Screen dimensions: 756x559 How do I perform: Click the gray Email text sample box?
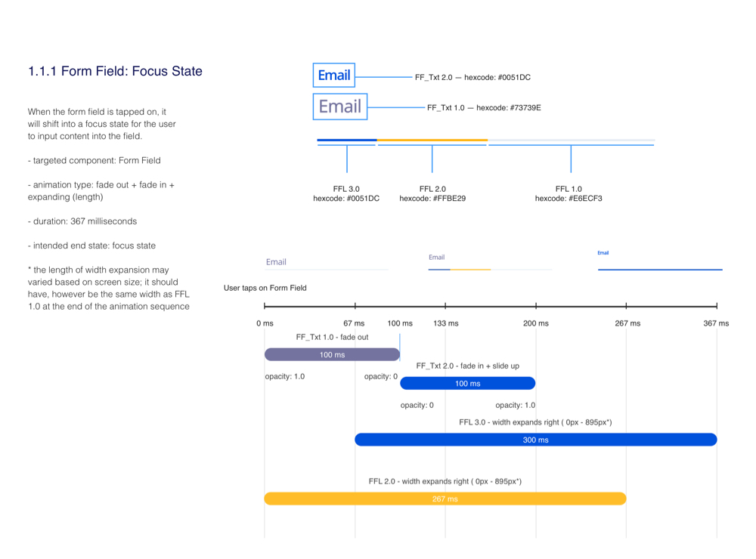(x=339, y=107)
